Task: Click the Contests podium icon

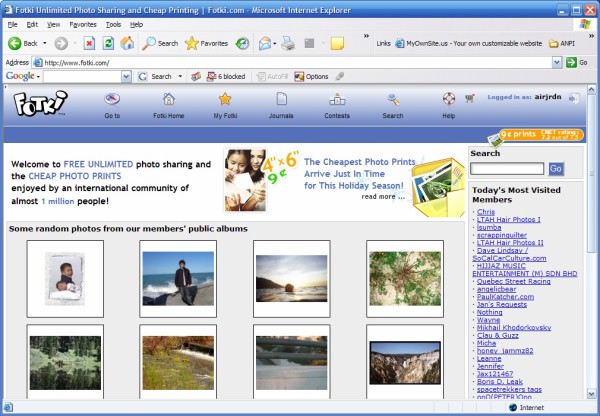Action: click(x=337, y=99)
